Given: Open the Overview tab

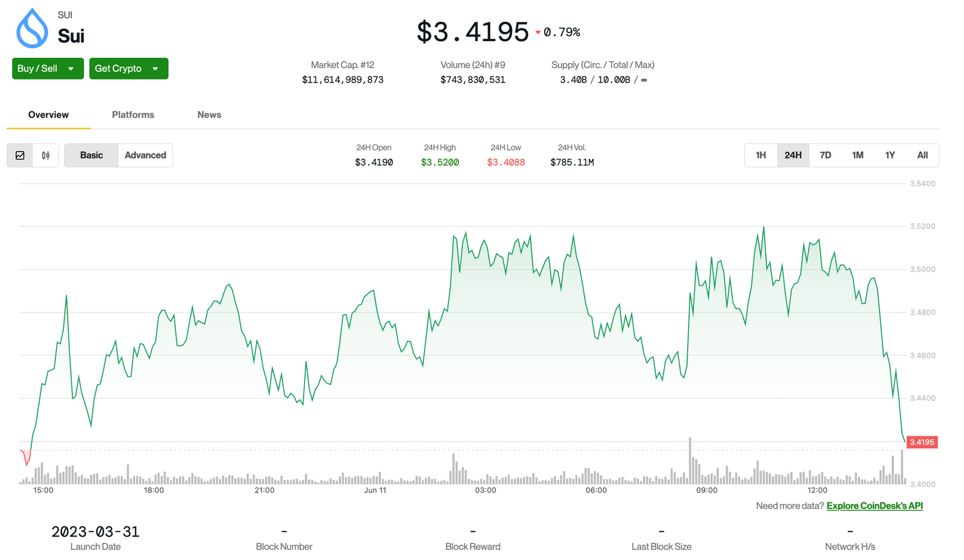Looking at the screenshot, I should point(48,114).
